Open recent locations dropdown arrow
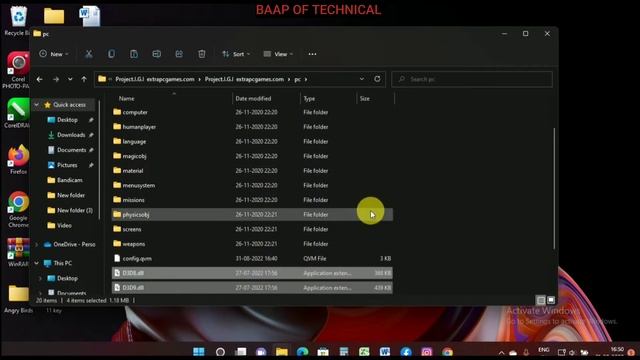Viewport: 640px width, 360px height. pos(70,79)
